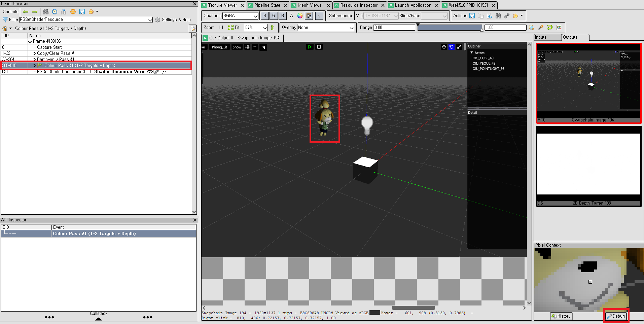This screenshot has height=324, width=644.
Task: Click the home icon above the EID column
Action: (x=5, y=29)
